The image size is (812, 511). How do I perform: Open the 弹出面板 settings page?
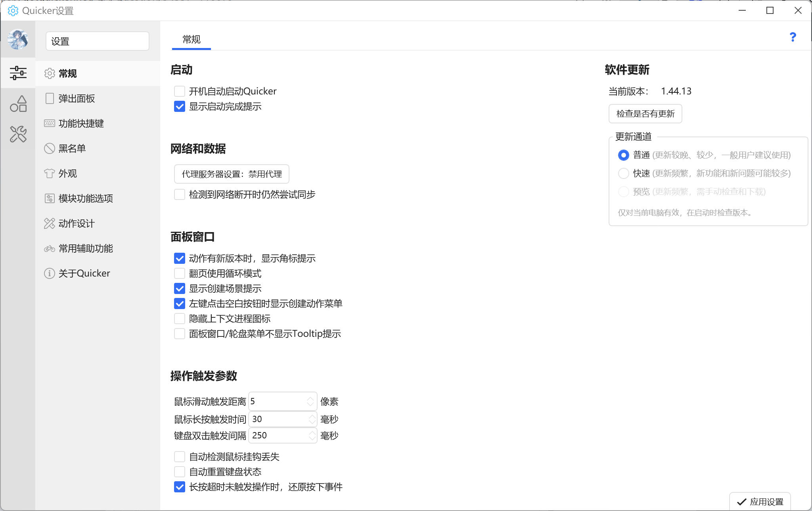coord(98,98)
